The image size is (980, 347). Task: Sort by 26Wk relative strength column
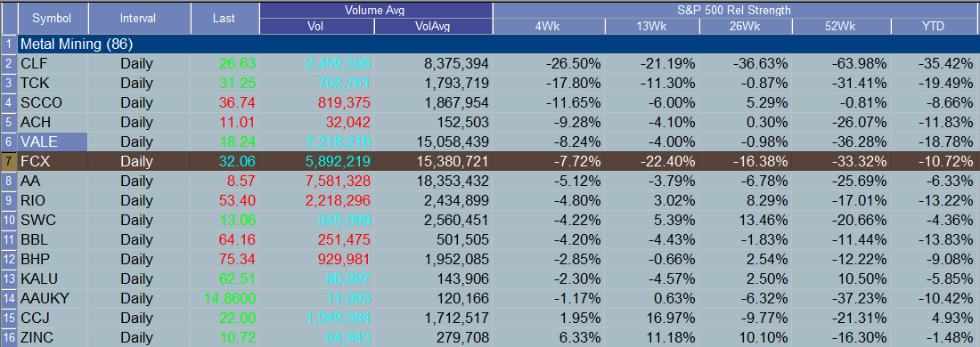point(745,26)
